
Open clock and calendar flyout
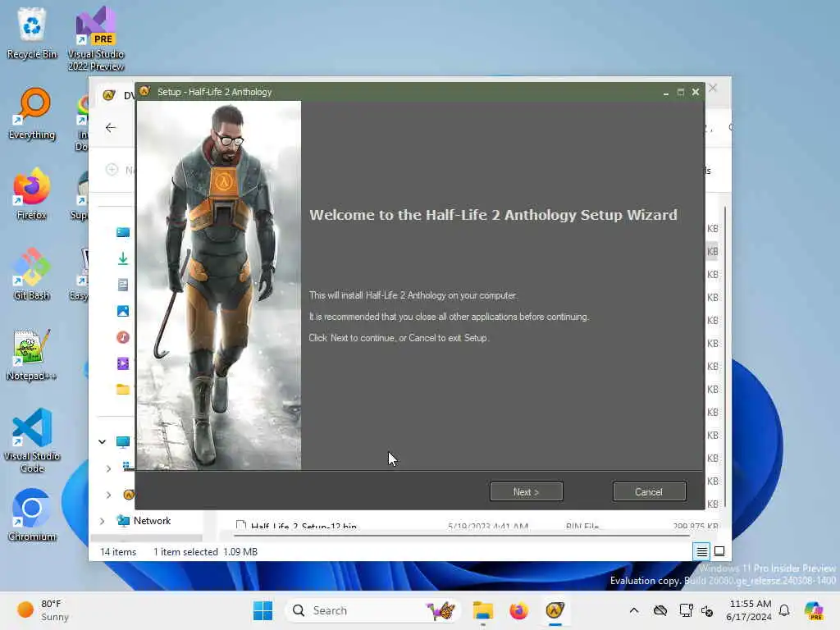[x=749, y=610]
